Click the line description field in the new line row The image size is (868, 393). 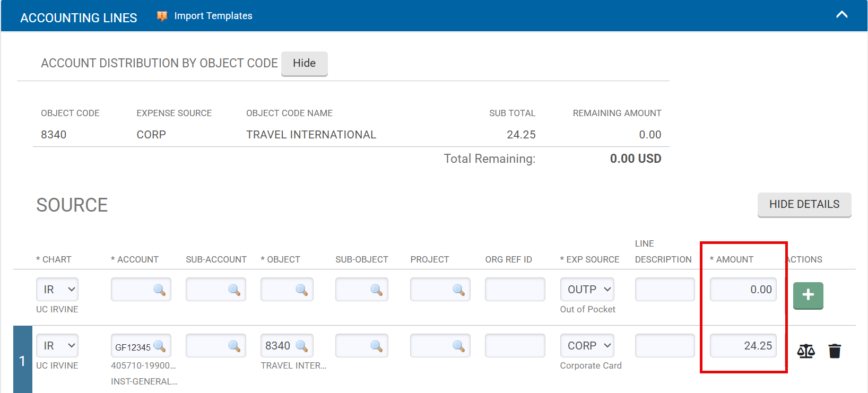[664, 290]
